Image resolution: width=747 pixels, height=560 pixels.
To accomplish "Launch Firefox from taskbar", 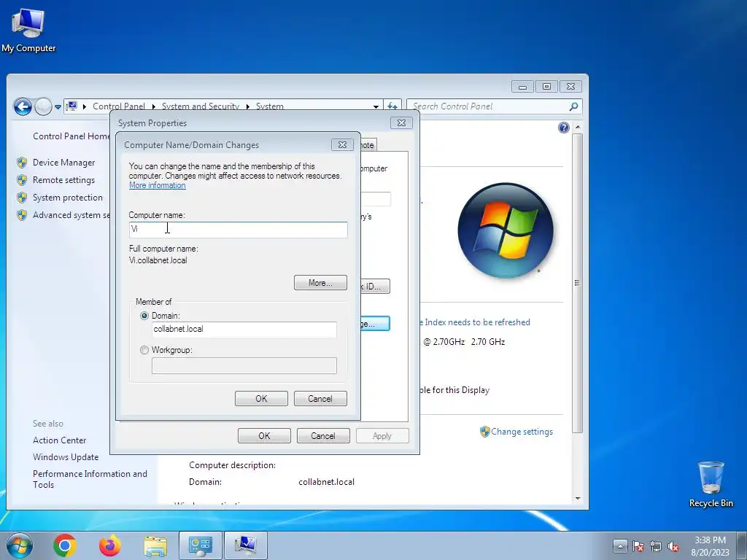I will (x=110, y=545).
